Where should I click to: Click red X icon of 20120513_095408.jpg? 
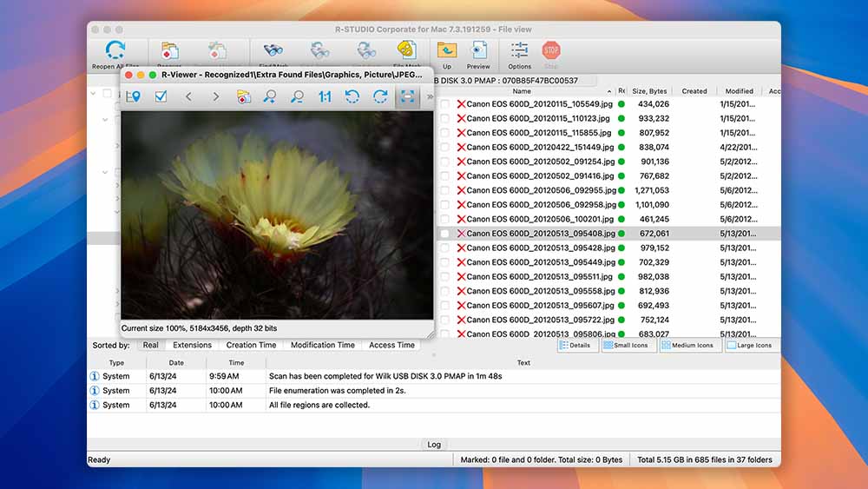click(x=461, y=234)
